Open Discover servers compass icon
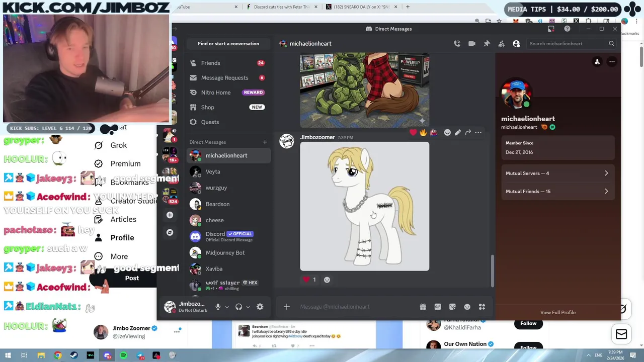Screen dimensions: 644x362 pos(170,232)
